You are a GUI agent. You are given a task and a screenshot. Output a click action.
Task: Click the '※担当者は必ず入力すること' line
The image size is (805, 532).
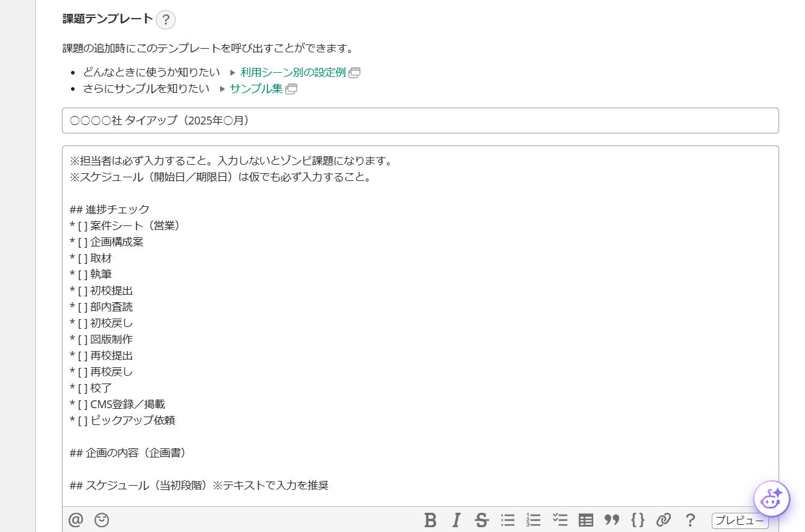[231, 161]
